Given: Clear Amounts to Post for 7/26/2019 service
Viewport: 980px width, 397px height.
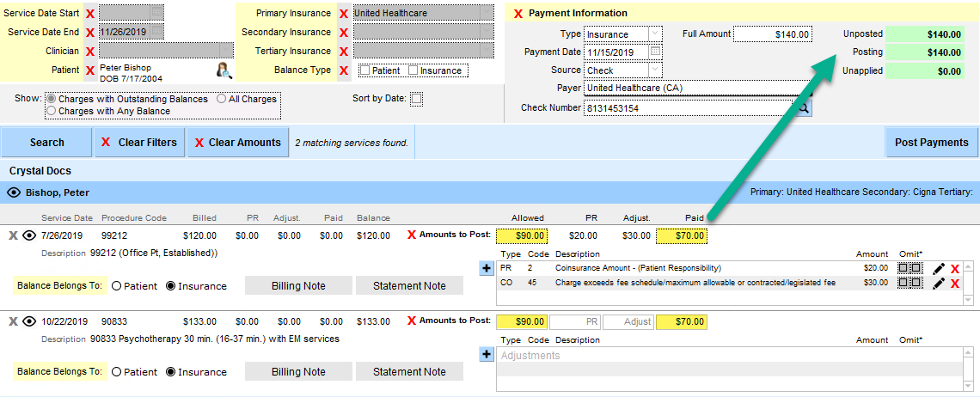Looking at the screenshot, I should pyautogui.click(x=412, y=235).
